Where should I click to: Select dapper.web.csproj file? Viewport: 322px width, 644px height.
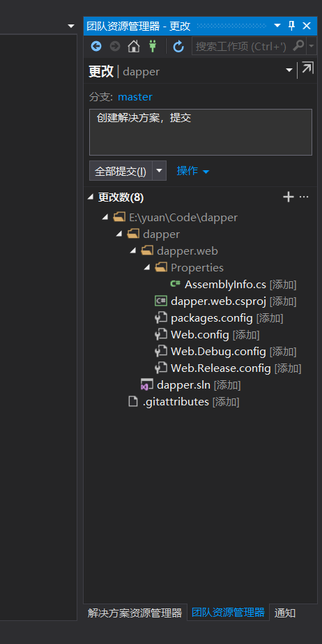pyautogui.click(x=218, y=301)
